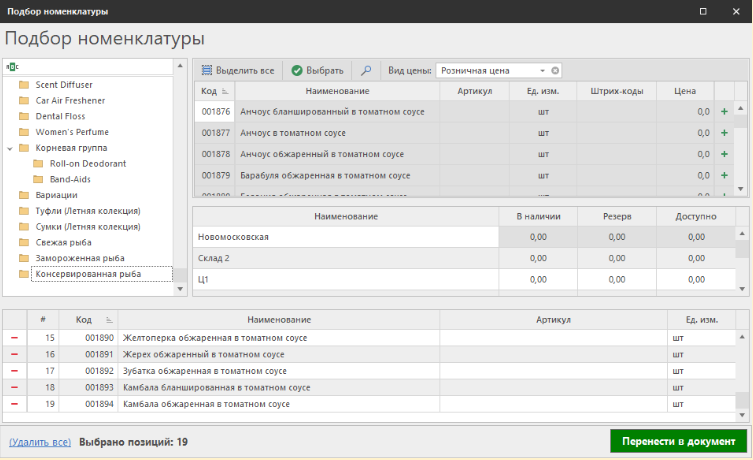Click Перенести в документ button

point(678,441)
